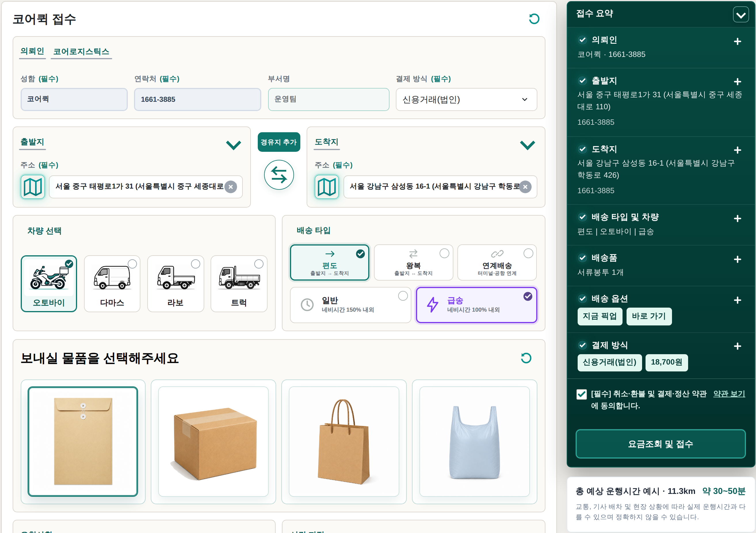This screenshot has width=756, height=533.
Task: Open the 결제 방식 신용거래(법인) dropdown
Action: 466,99
